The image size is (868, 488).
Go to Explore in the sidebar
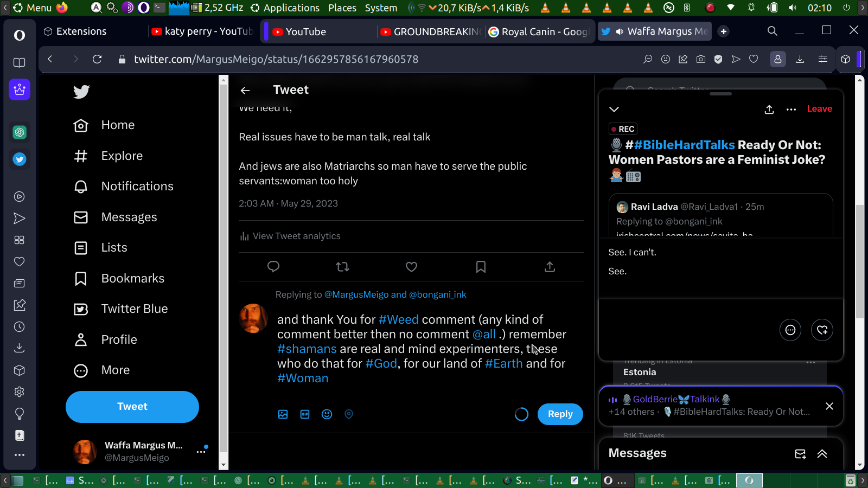click(108, 156)
